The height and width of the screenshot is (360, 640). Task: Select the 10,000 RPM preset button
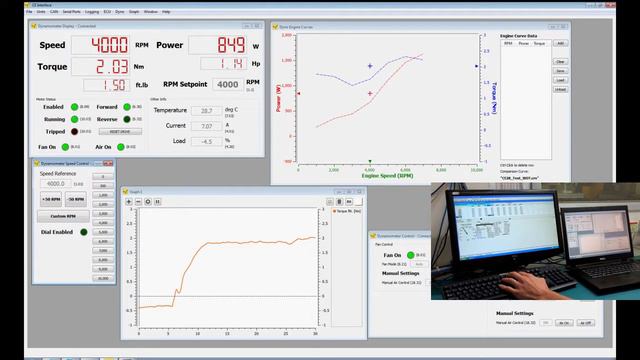tap(103, 278)
